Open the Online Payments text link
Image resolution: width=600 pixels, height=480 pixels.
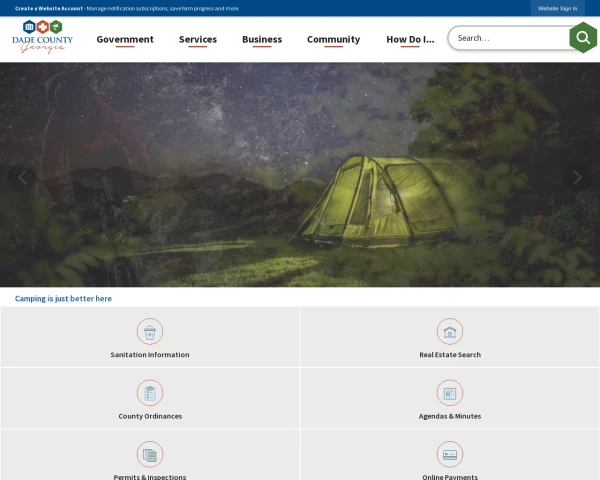coord(450,477)
